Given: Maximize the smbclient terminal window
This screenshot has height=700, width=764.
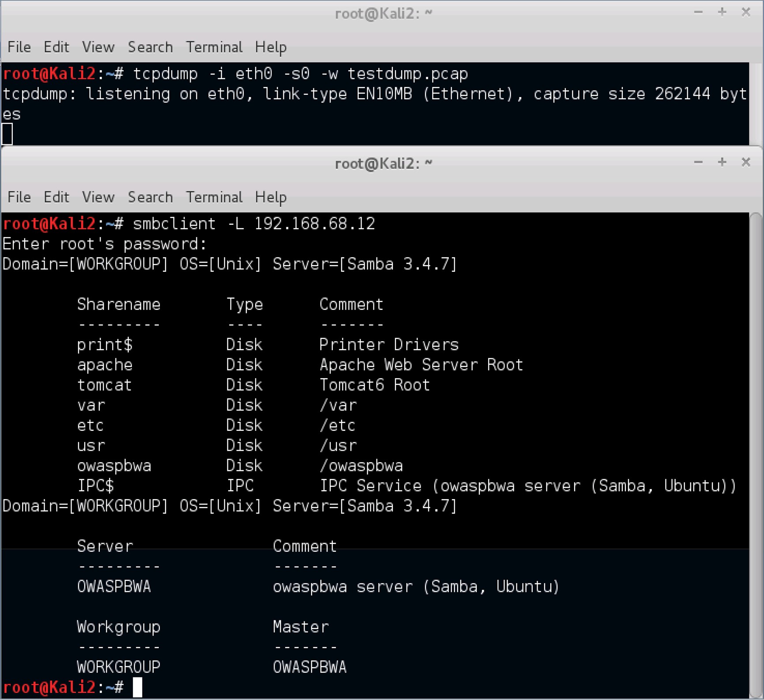Looking at the screenshot, I should [722, 162].
